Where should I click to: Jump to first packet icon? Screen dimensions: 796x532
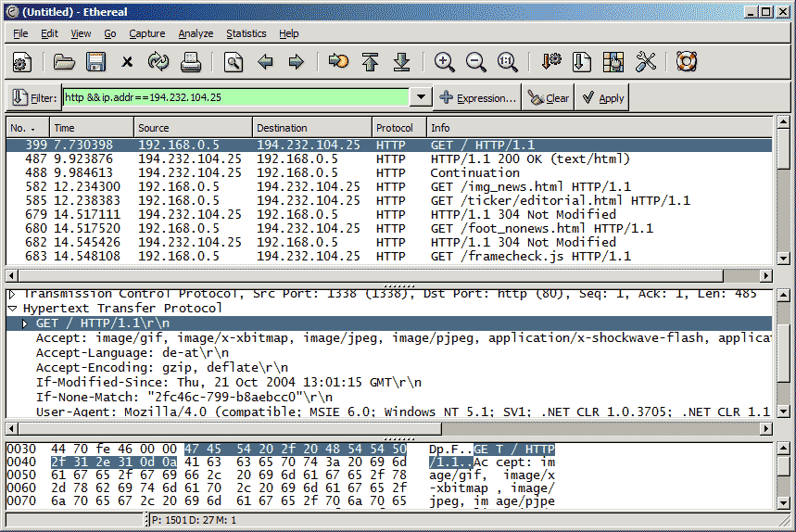[370, 62]
